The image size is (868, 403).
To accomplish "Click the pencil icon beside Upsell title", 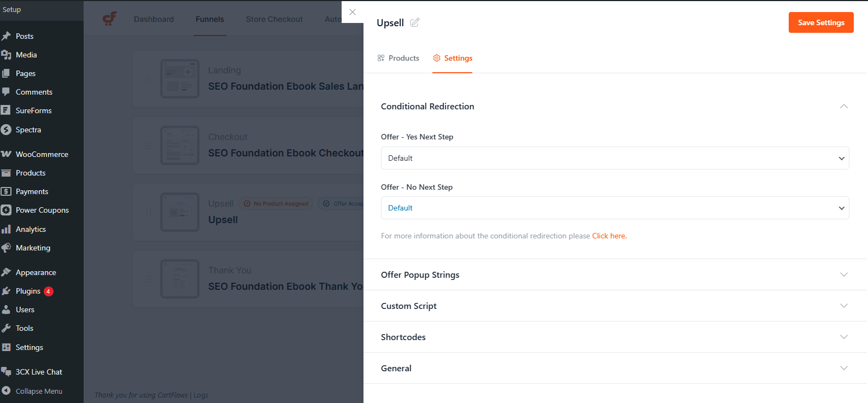I will click(x=415, y=22).
